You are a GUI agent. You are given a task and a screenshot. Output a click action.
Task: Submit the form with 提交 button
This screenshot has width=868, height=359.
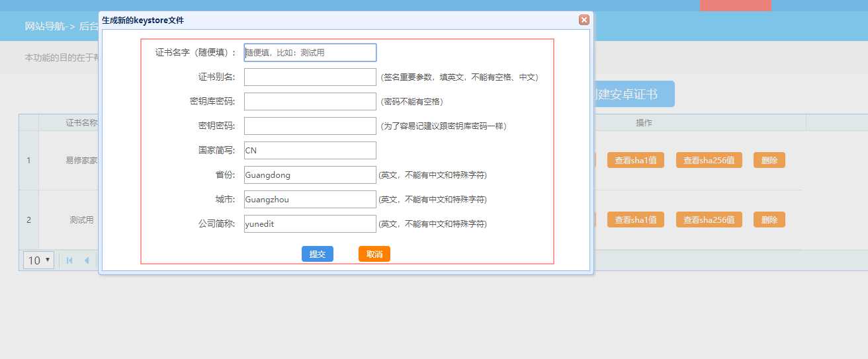pyautogui.click(x=318, y=255)
